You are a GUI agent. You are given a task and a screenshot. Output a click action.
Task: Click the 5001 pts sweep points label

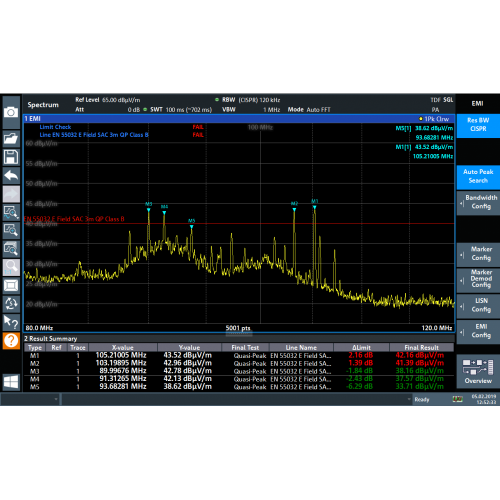point(238,328)
